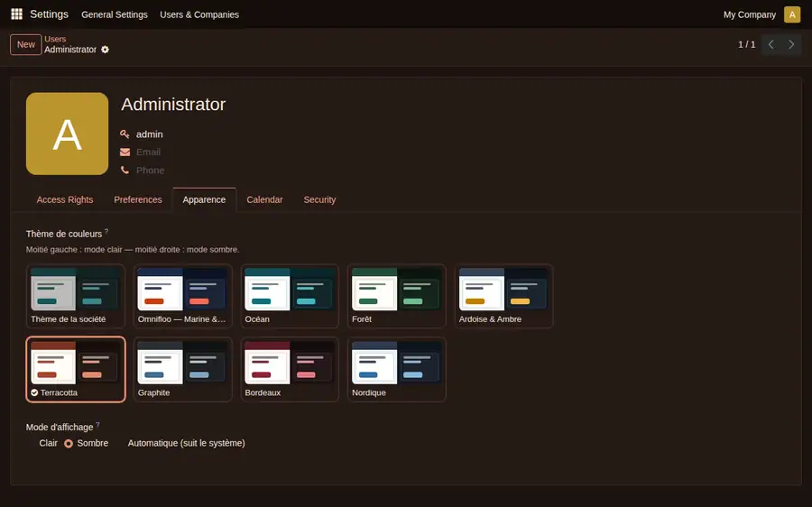Image resolution: width=812 pixels, height=507 pixels.
Task: Open the apps grid menu icon
Action: pyautogui.click(x=16, y=14)
